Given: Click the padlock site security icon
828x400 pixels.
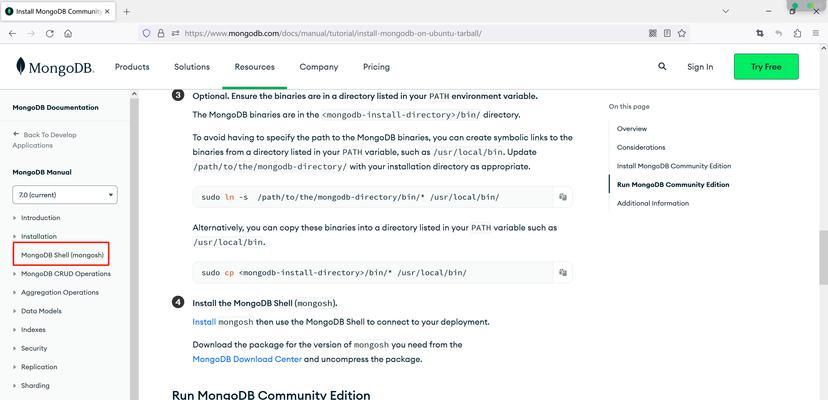Looking at the screenshot, I should click(161, 33).
